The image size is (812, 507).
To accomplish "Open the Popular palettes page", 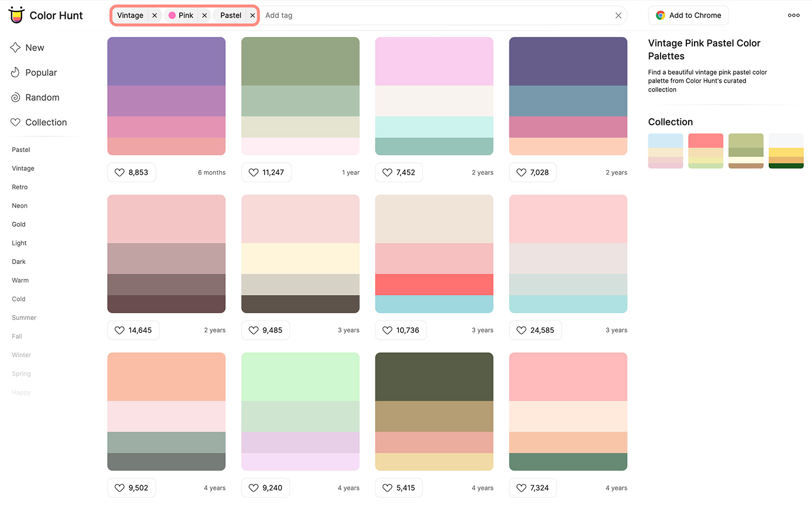I will (34, 73).
